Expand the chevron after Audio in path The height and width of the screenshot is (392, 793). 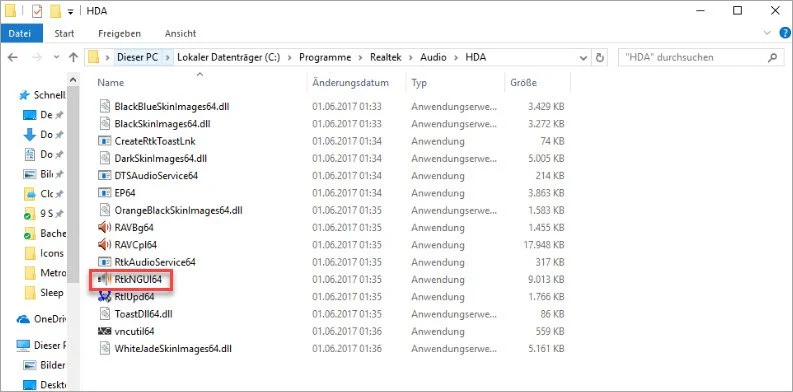tap(456, 57)
